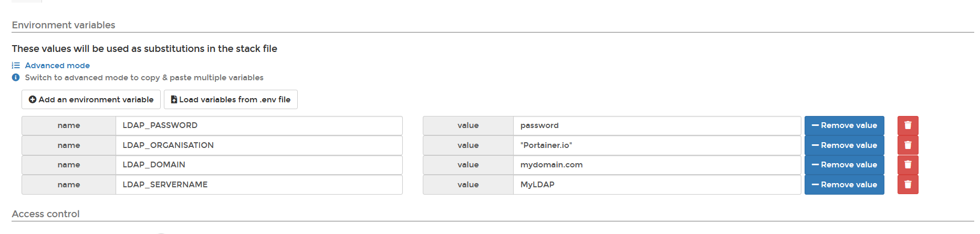Remove value for LDAP_SERVERNAME
Viewport: 980px width, 234px height.
844,185
